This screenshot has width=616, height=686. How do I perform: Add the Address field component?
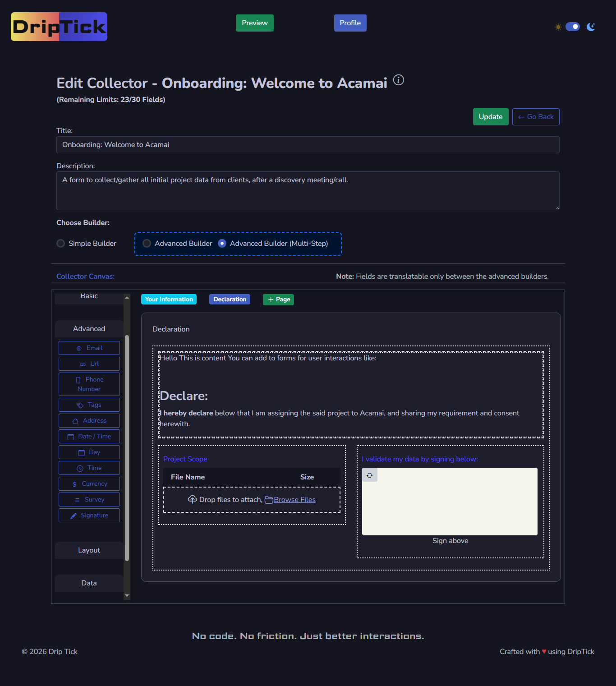pos(89,421)
